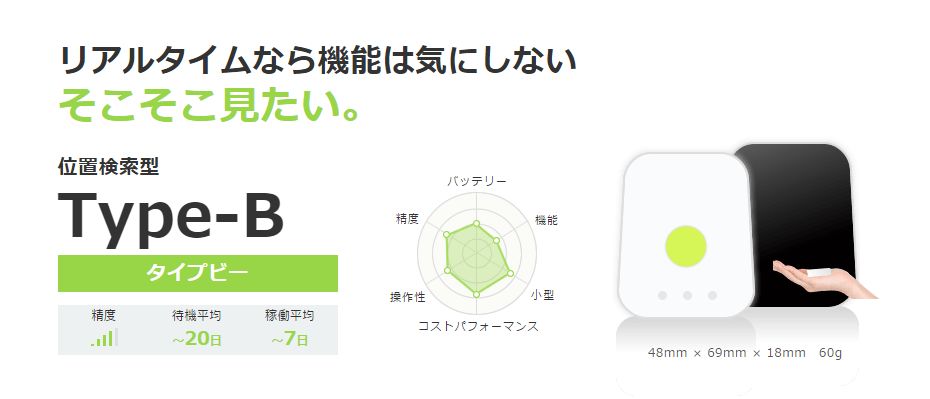The width and height of the screenshot is (930, 399).
Task: Click the green タイプビー banner
Action: click(x=198, y=273)
